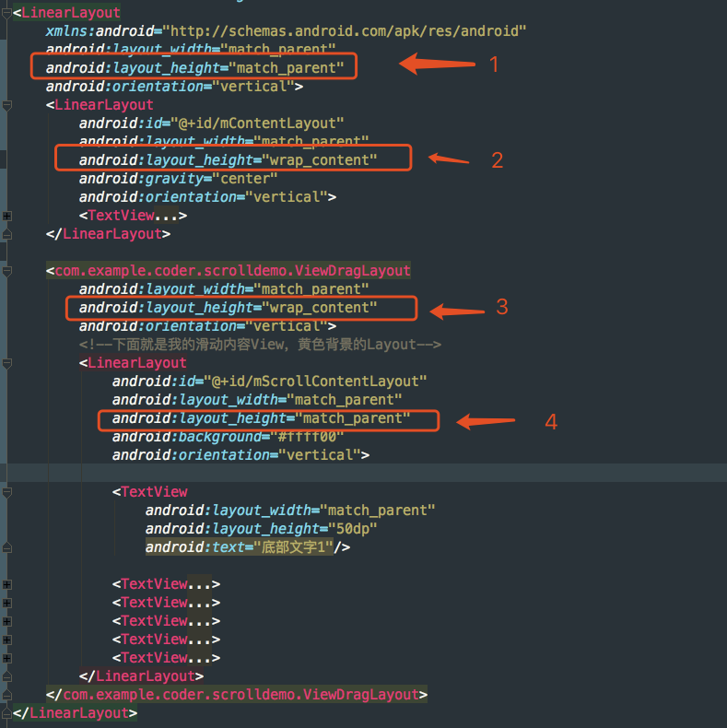727x728 pixels.
Task: Click the match_parent value in box 1
Action: click(x=286, y=68)
